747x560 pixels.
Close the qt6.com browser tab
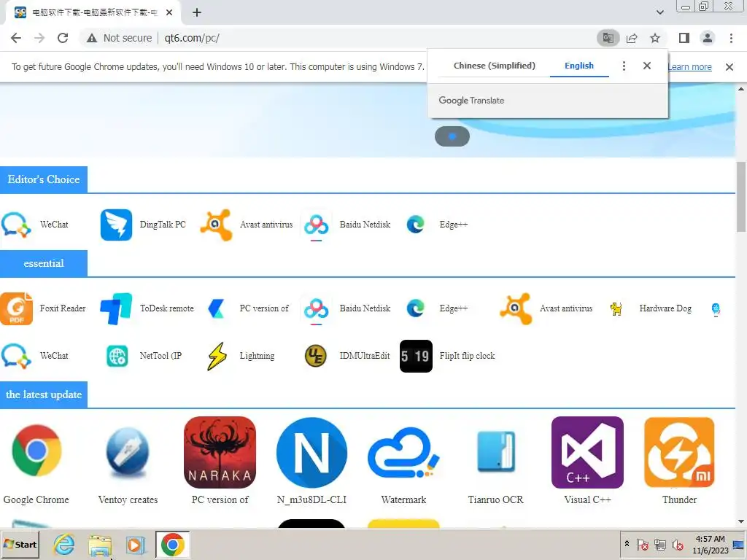coord(169,12)
